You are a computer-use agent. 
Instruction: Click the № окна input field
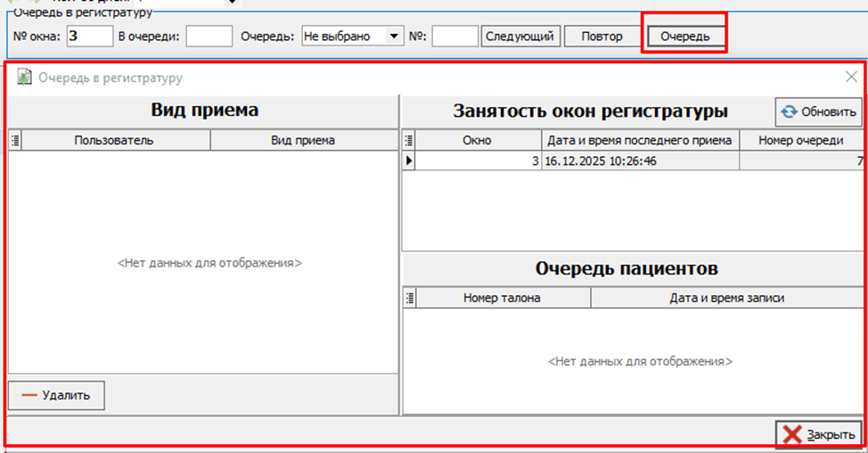pos(89,37)
